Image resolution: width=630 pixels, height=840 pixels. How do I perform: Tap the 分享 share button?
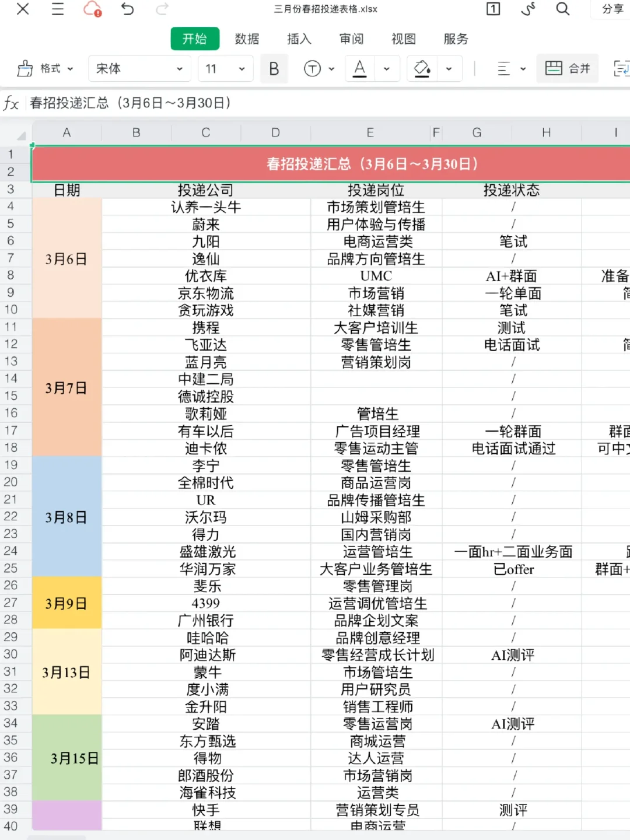612,9
